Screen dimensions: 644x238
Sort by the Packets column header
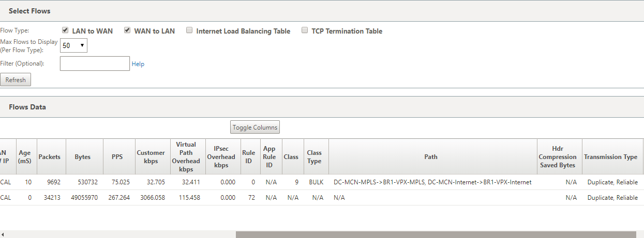[x=49, y=157]
